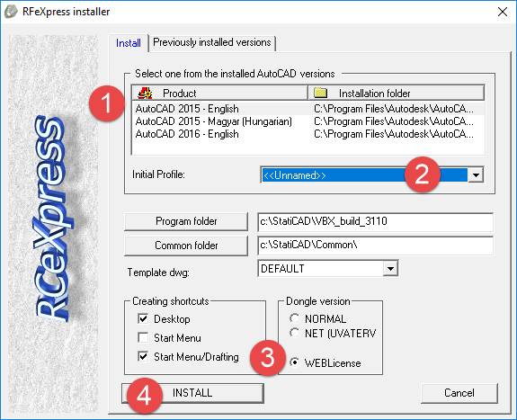The image size is (517, 420).
Task: Toggle the Start Menu/Drafting checkbox
Action: coord(143,356)
